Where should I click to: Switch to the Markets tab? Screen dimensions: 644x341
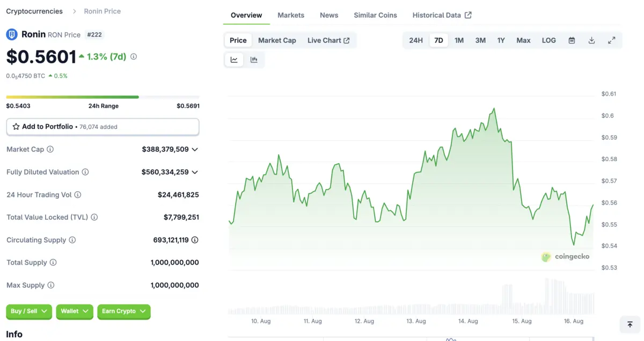coord(291,15)
